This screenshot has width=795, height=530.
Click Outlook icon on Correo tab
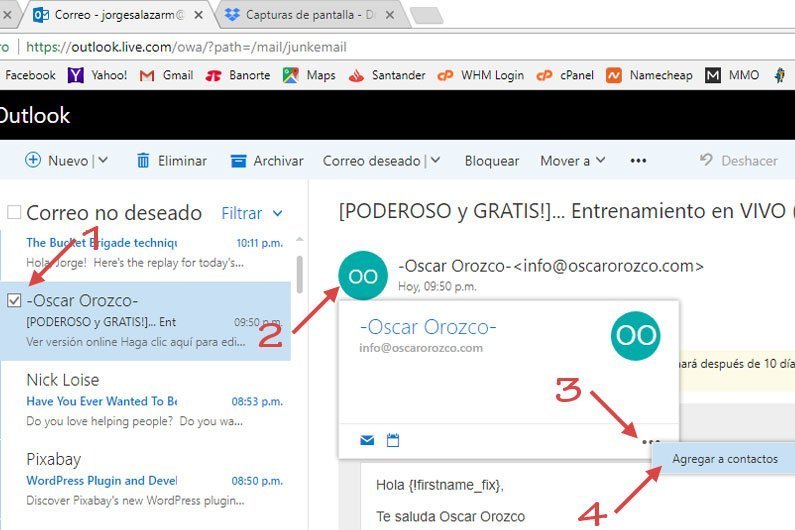click(x=41, y=15)
